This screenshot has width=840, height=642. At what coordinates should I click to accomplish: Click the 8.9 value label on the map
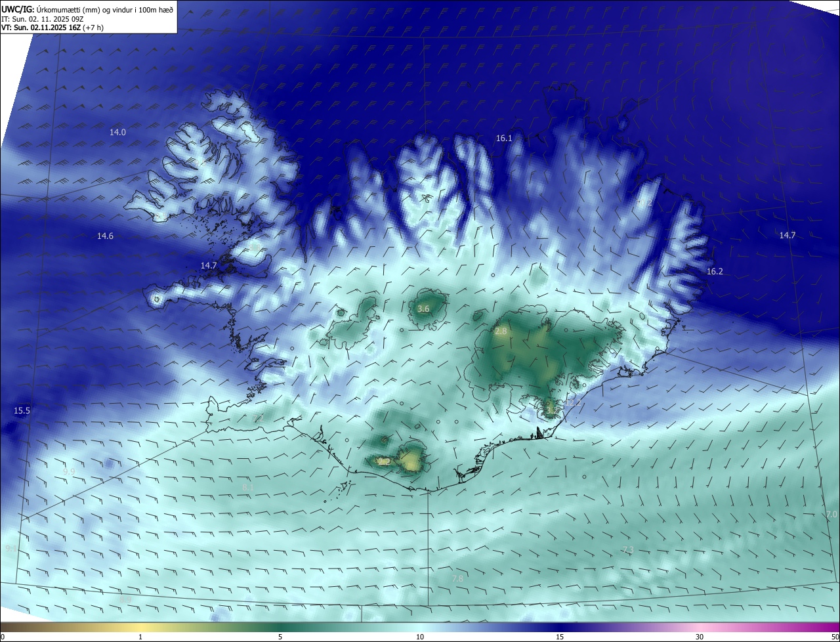pyautogui.click(x=125, y=599)
